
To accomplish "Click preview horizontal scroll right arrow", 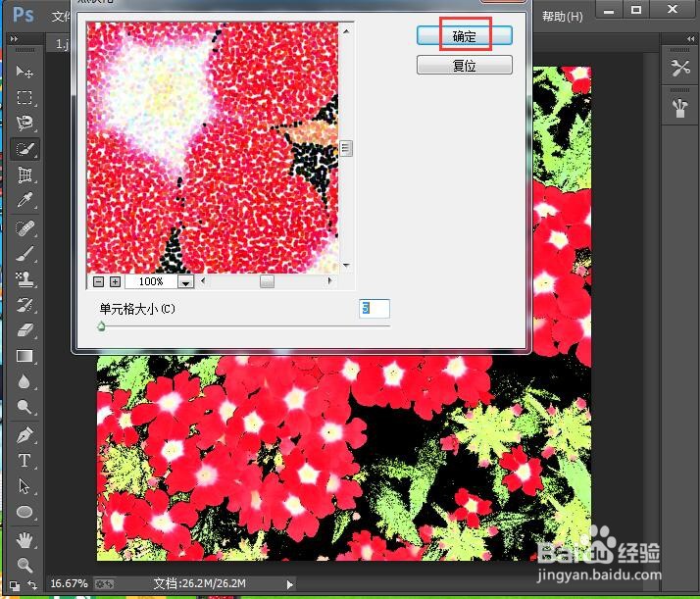I will point(330,280).
